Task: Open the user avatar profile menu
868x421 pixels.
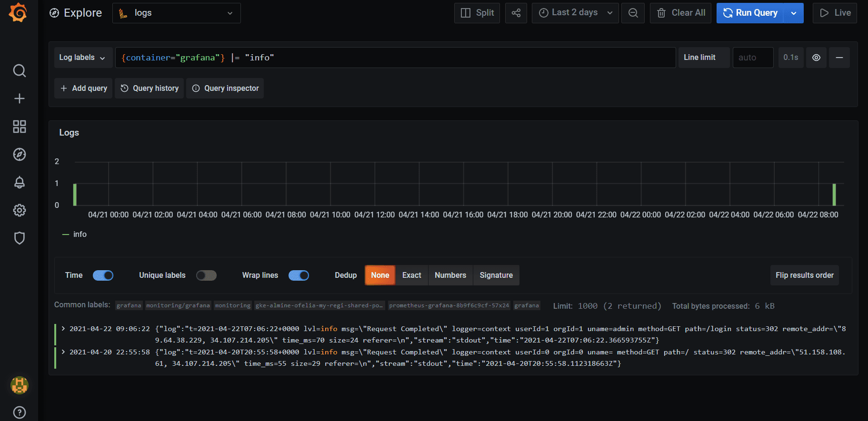Action: (20, 385)
